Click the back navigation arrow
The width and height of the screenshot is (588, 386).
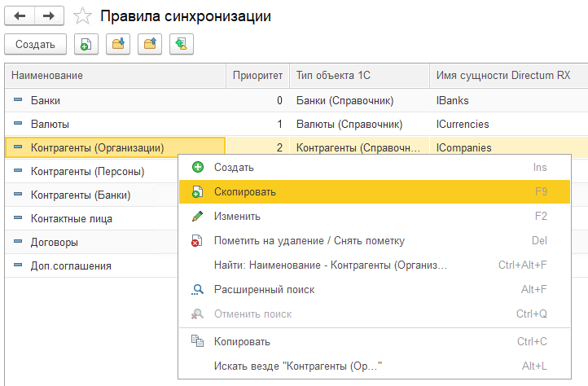[20, 15]
